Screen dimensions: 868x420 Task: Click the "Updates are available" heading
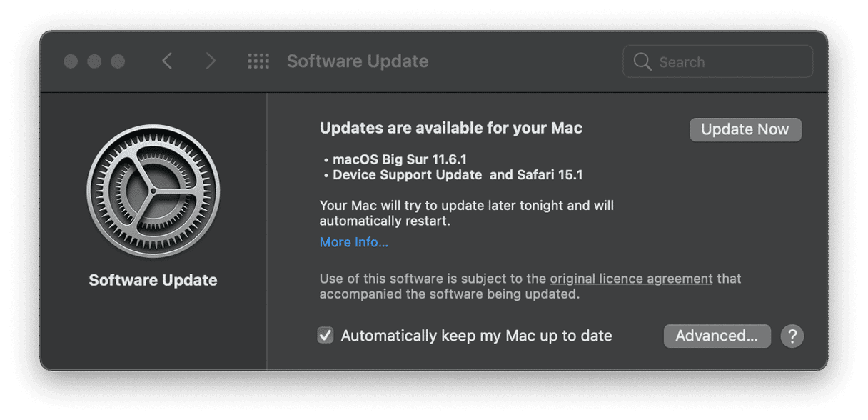(450, 128)
